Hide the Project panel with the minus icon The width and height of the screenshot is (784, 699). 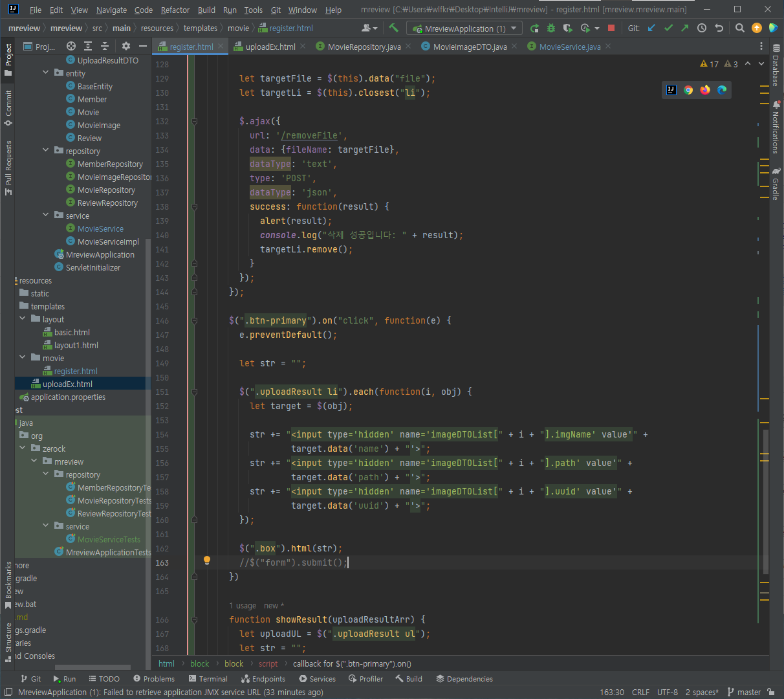[143, 46]
